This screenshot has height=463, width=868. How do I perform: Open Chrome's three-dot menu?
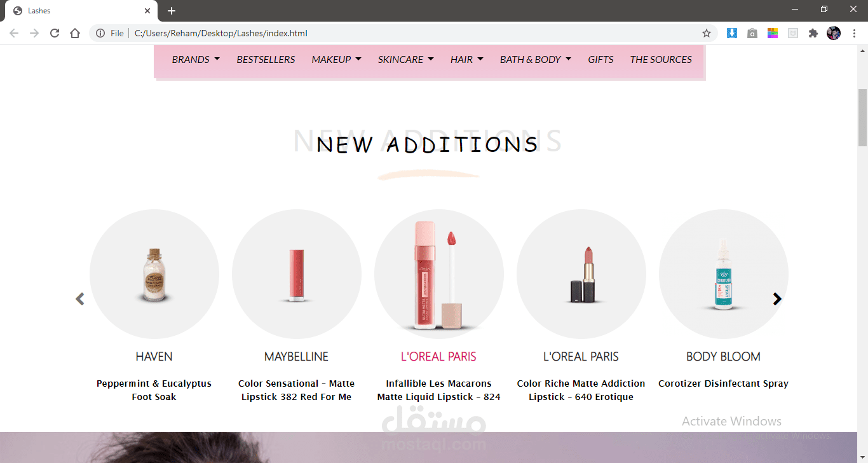854,33
